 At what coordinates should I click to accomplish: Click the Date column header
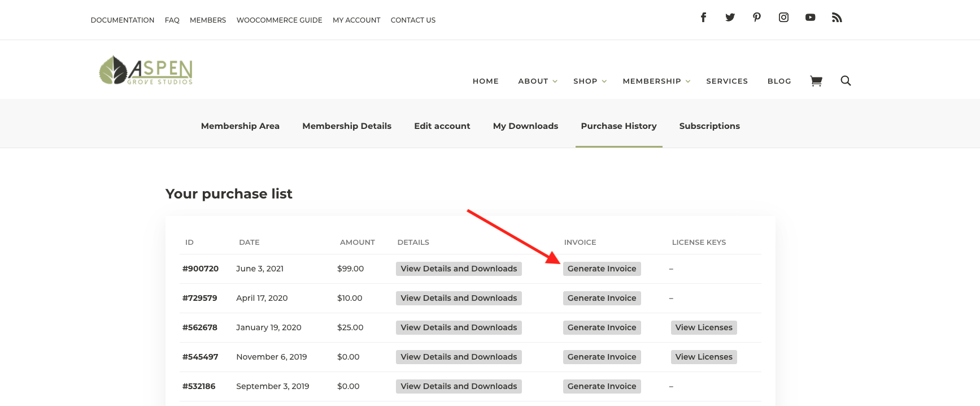coord(249,242)
